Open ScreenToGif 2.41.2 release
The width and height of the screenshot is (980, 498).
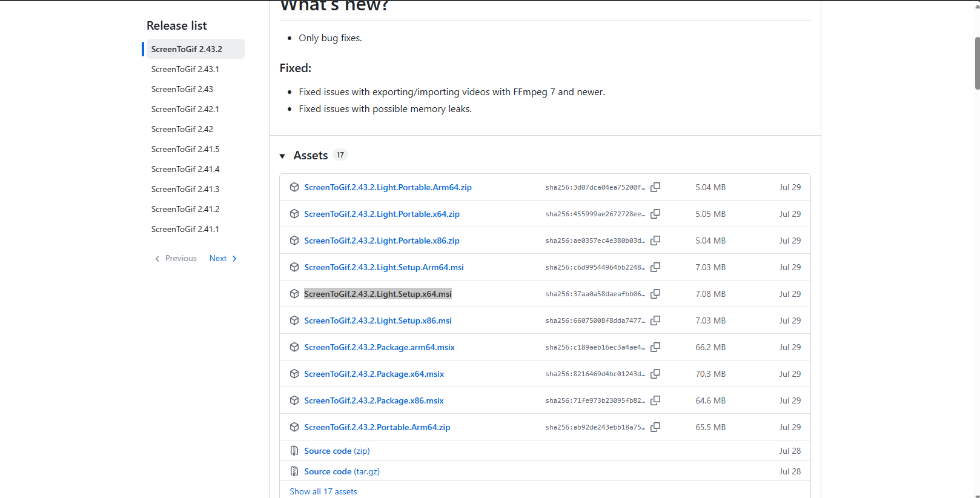coord(185,209)
